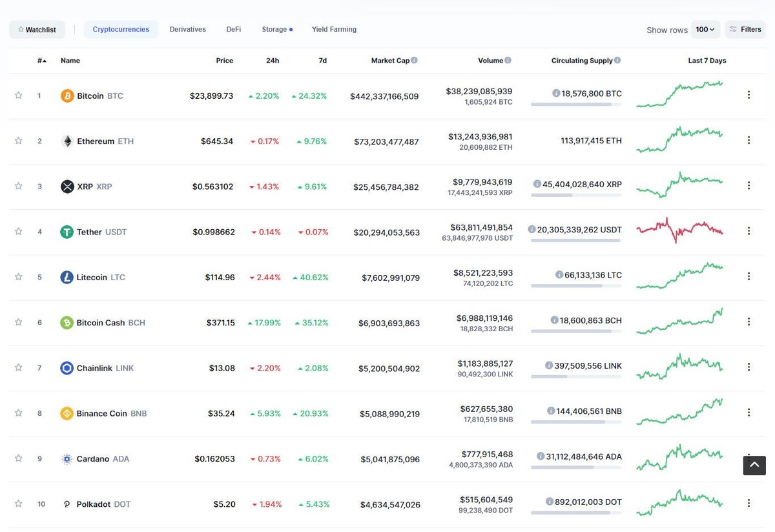Add Bitcoin to watchlist via its star
Viewport: 775px width, 532px height.
tap(18, 94)
